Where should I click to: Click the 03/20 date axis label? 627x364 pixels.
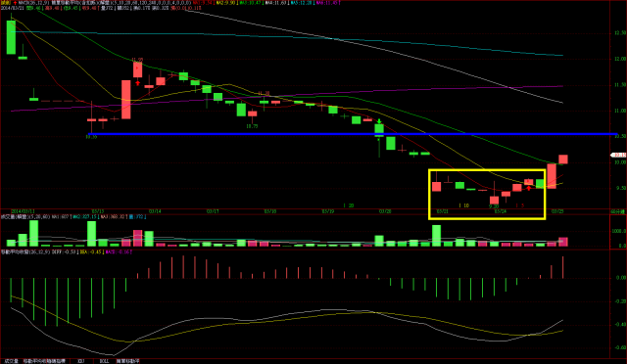[385, 211]
